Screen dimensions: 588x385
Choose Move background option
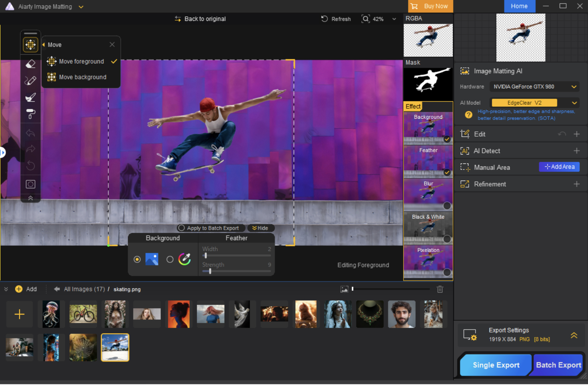point(82,77)
